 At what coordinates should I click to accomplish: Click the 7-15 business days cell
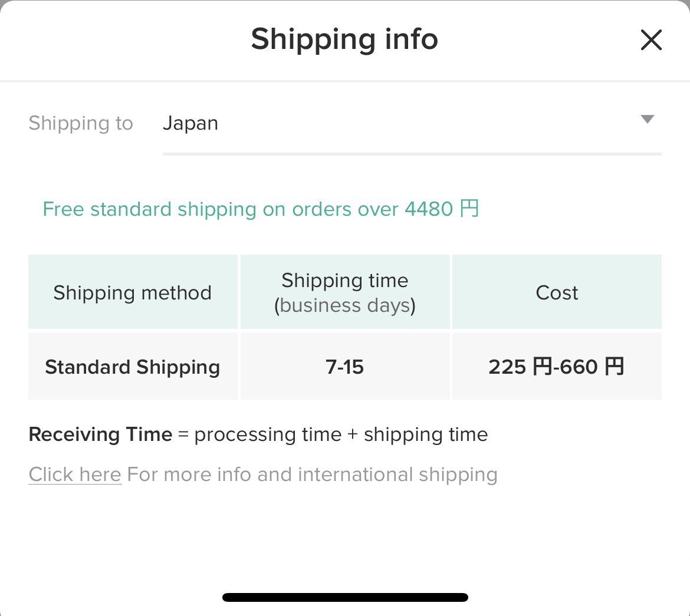tap(344, 366)
